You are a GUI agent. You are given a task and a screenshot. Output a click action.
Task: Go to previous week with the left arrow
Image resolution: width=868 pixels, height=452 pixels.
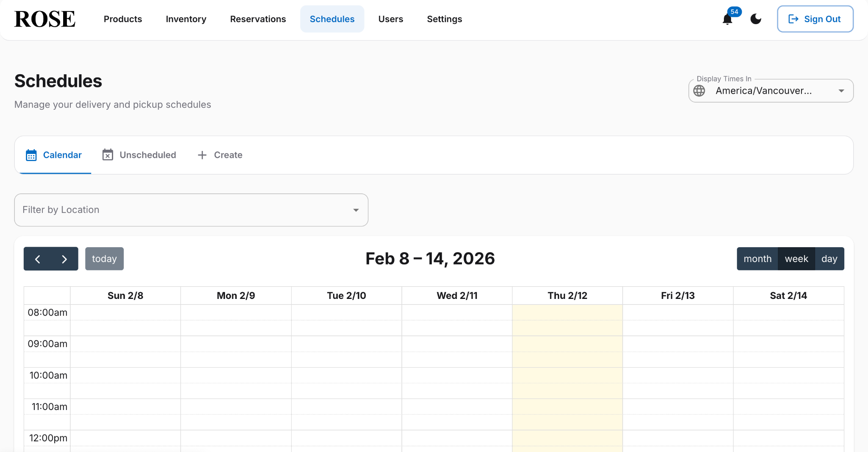37,259
